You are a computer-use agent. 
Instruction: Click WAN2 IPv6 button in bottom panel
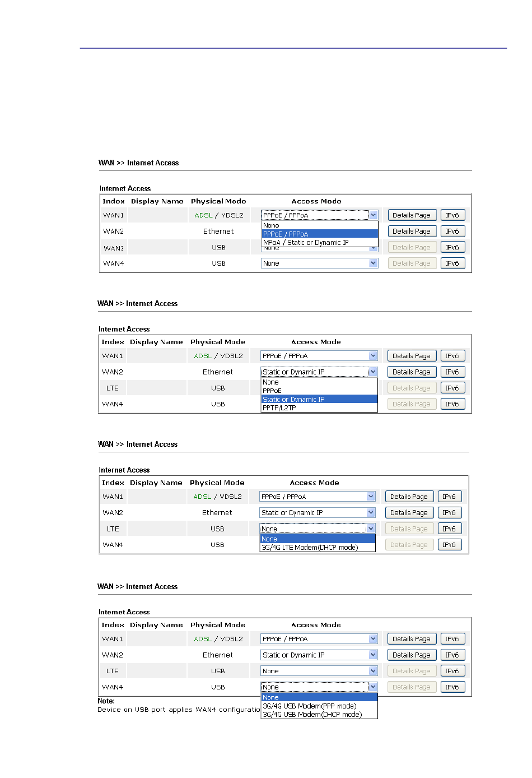[452, 655]
